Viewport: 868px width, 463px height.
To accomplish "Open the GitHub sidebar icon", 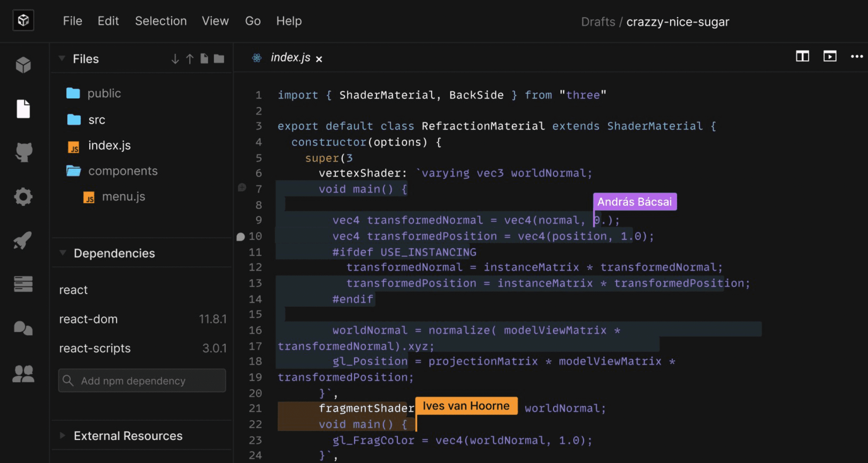I will (23, 152).
